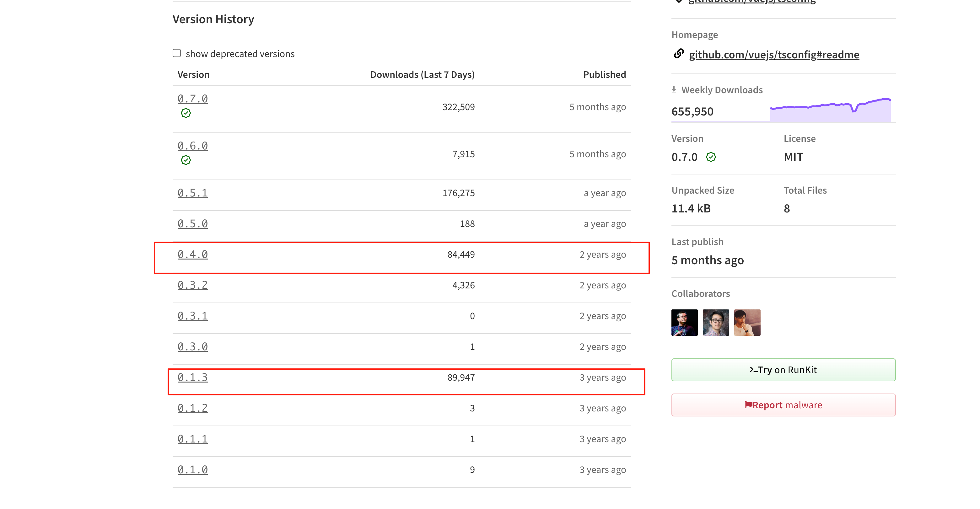Click the weekly downloads sparkline chart
This screenshot has width=980, height=509.
831,110
